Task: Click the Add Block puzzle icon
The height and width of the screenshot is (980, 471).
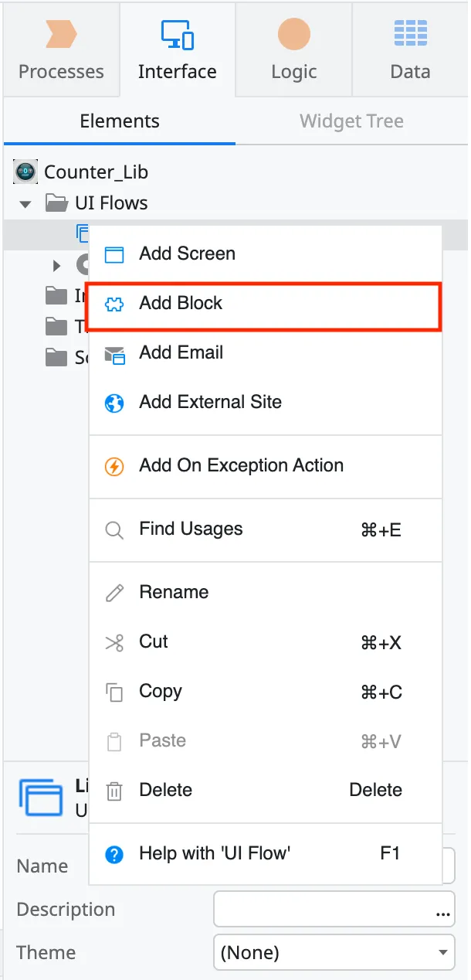Action: [116, 303]
